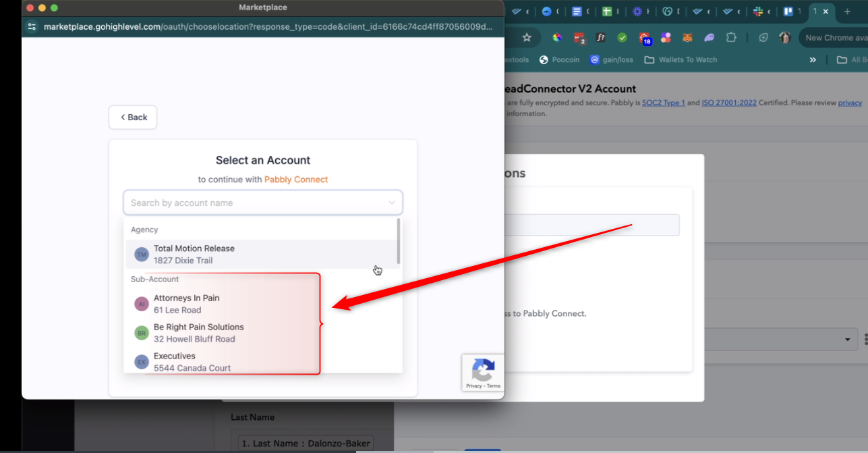Screen dimensions: 868x453
Task: Click the account list scrollbar
Action: click(399, 241)
